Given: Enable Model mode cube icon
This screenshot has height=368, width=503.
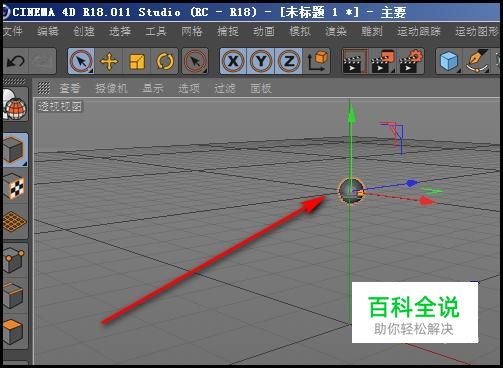Looking at the screenshot, I should (15, 150).
